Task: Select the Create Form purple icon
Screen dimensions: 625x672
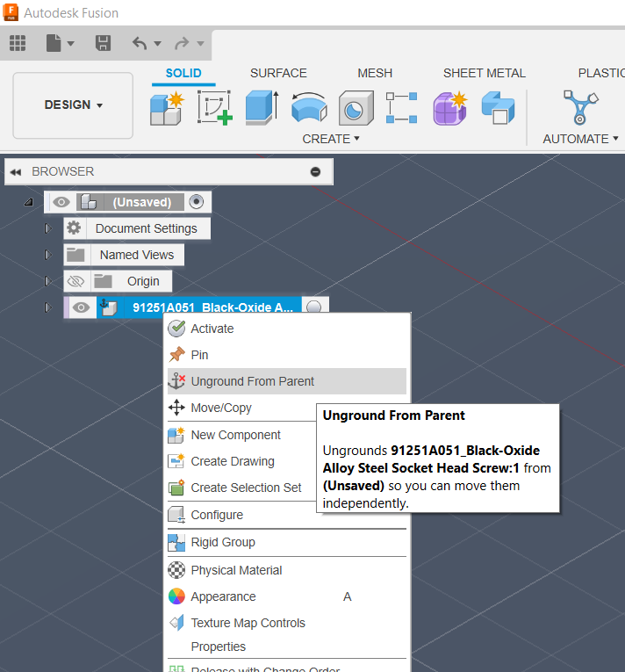Action: 449,108
